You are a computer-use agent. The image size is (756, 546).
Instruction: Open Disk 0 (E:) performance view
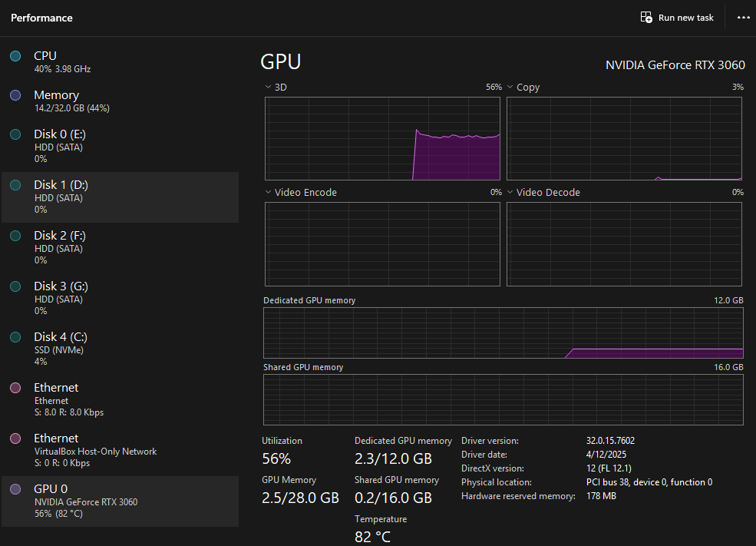click(x=120, y=146)
